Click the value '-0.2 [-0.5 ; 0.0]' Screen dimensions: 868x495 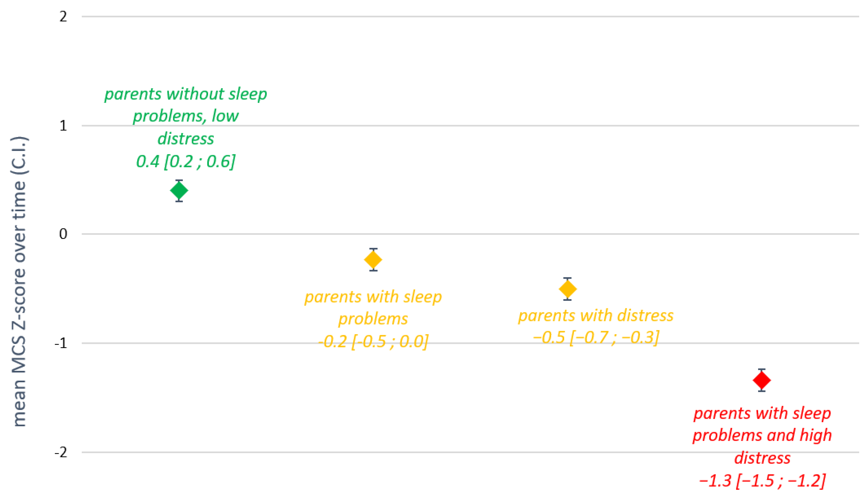[373, 341]
